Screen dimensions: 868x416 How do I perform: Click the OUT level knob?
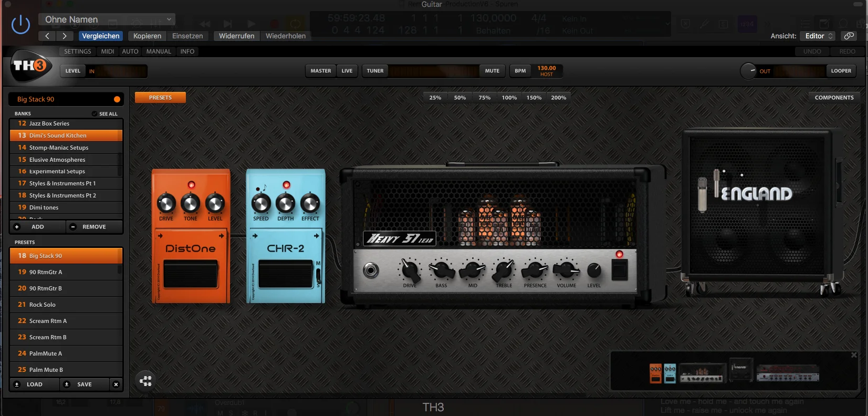pyautogui.click(x=748, y=71)
